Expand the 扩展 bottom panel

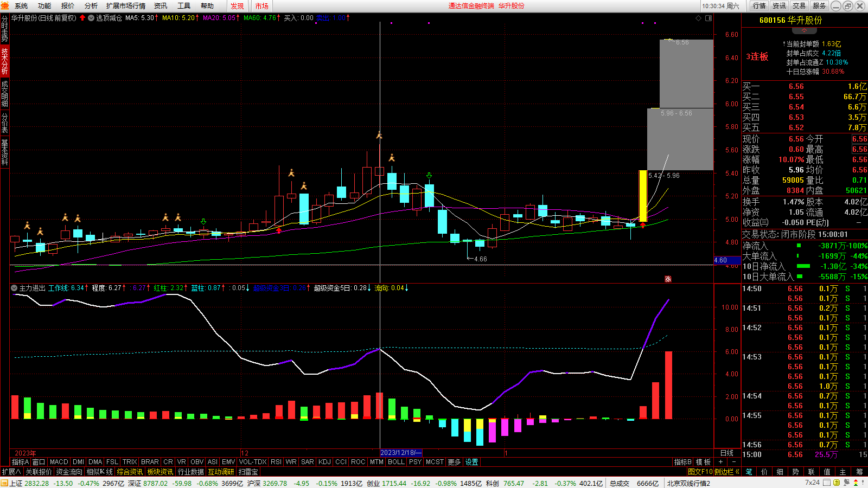coord(11,472)
